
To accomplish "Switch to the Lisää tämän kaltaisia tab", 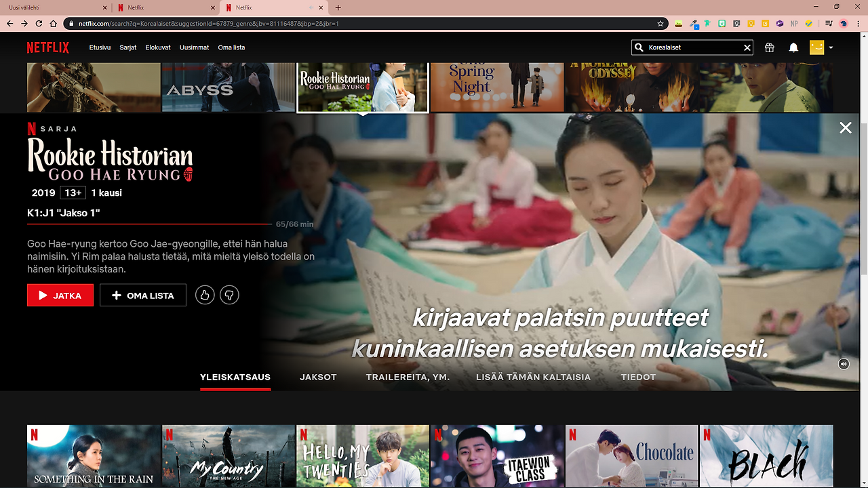I will [533, 377].
